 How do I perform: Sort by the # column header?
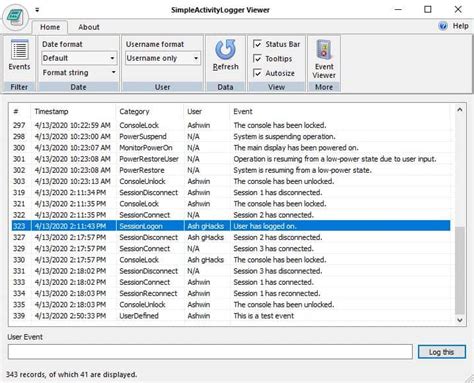pos(21,112)
